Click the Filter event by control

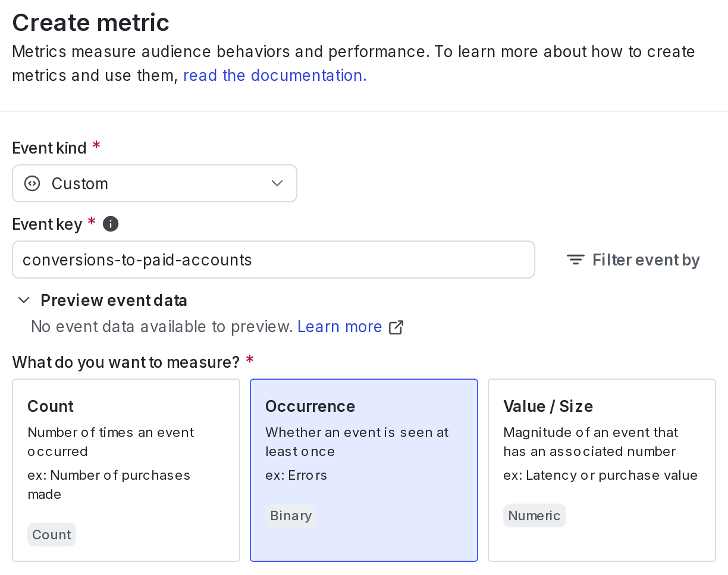tap(633, 260)
